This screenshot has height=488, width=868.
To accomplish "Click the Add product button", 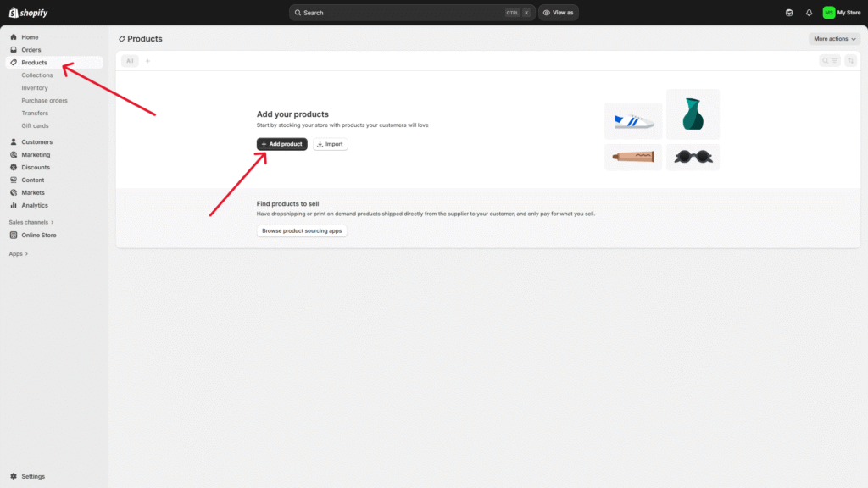I will (281, 144).
